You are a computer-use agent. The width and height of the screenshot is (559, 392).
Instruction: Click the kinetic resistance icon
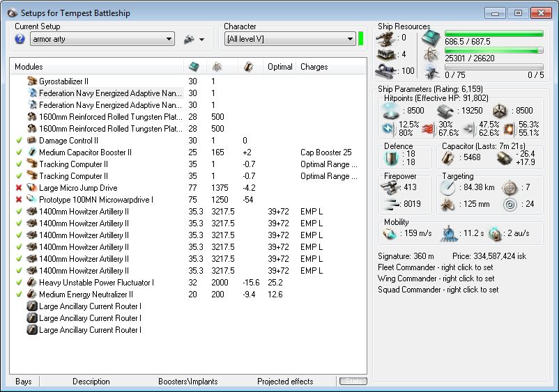[x=470, y=129]
